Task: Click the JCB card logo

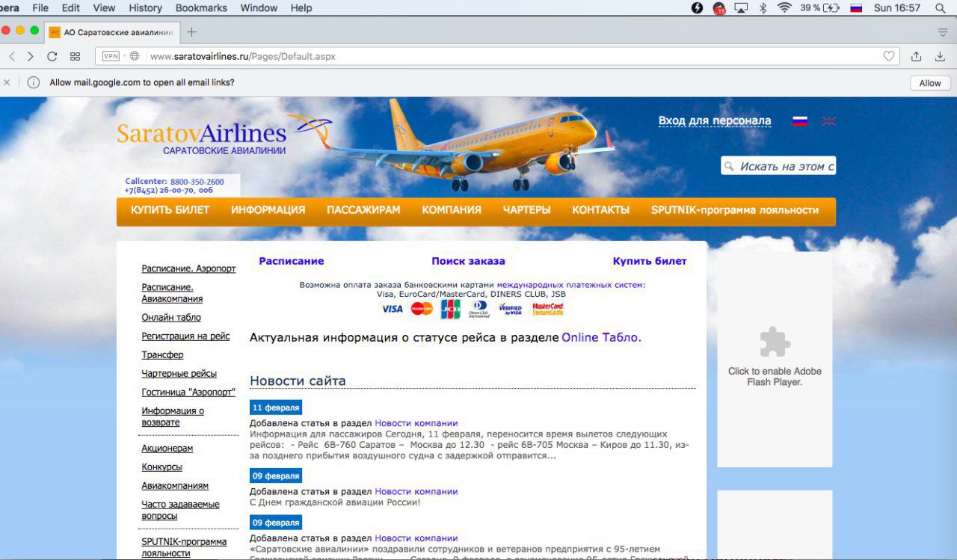Action: pyautogui.click(x=451, y=309)
